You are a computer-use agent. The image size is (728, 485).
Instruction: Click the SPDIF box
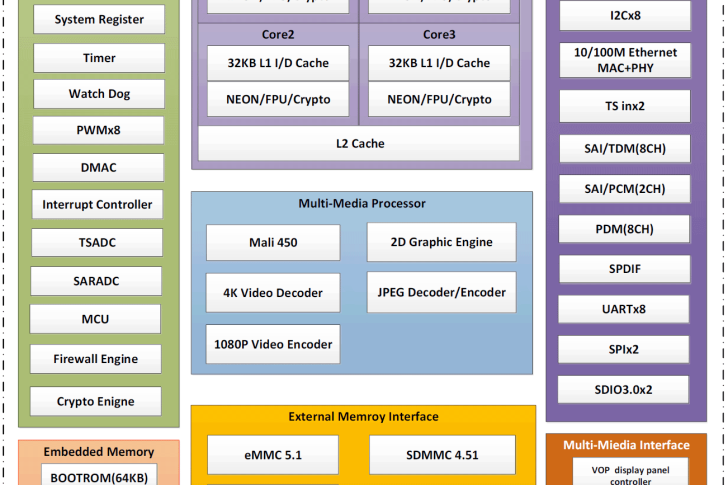[624, 270]
